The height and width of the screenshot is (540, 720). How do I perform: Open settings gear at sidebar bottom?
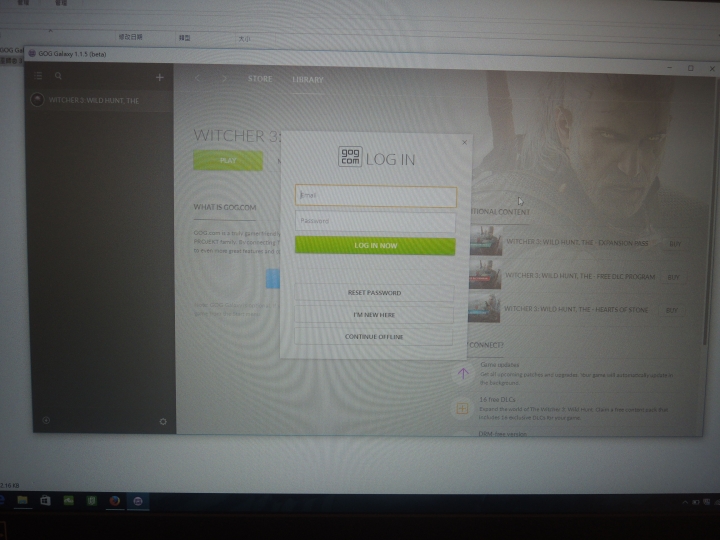[x=163, y=422]
